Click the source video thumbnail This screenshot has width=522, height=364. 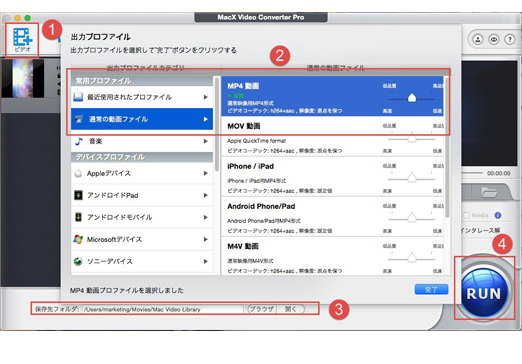23,78
